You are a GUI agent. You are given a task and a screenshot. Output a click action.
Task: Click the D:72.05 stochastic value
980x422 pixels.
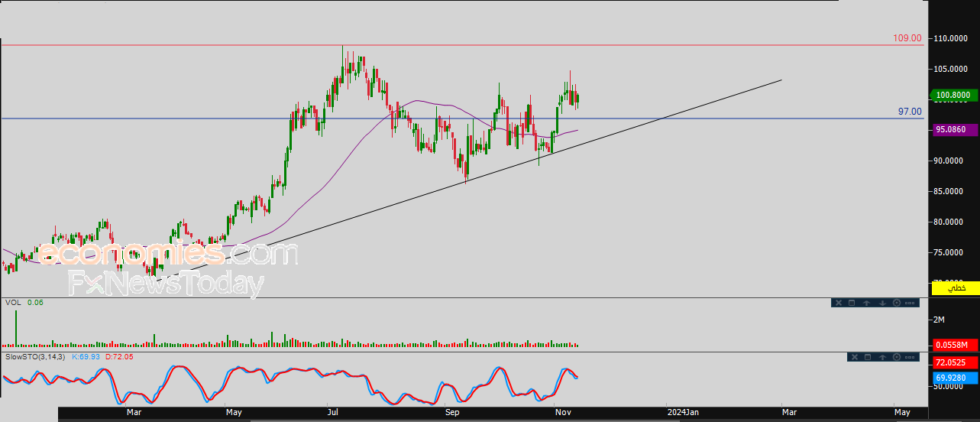pyautogui.click(x=118, y=357)
